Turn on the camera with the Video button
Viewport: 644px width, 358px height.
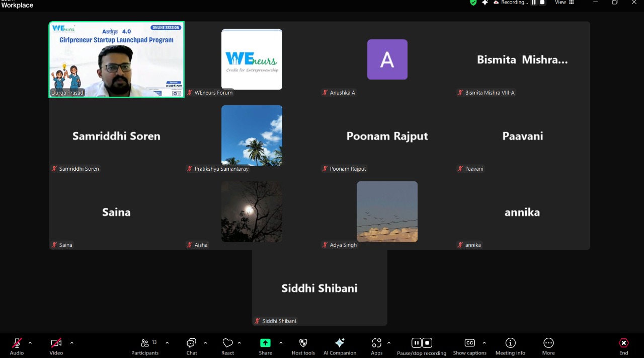(x=56, y=343)
